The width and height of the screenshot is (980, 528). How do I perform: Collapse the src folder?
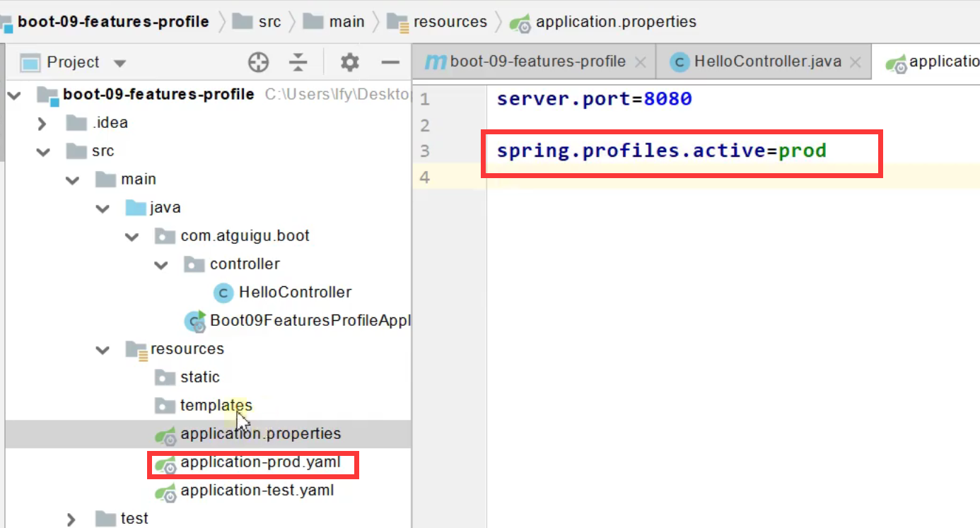[44, 151]
